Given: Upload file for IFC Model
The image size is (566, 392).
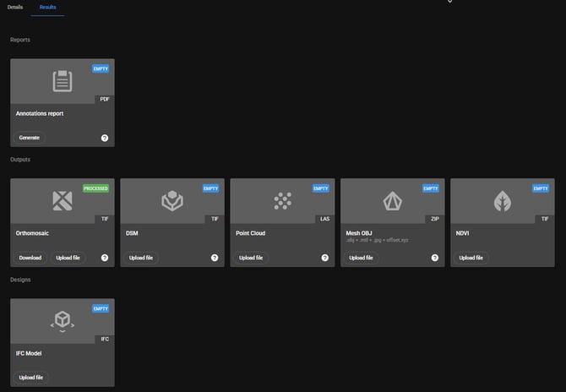Looking at the screenshot, I should 31,378.
